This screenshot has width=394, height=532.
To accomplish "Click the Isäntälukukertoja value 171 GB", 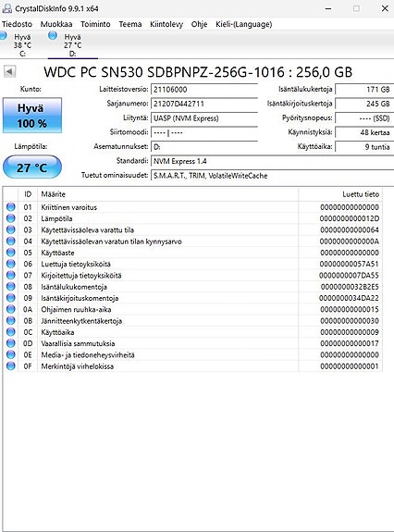I will coord(364,89).
